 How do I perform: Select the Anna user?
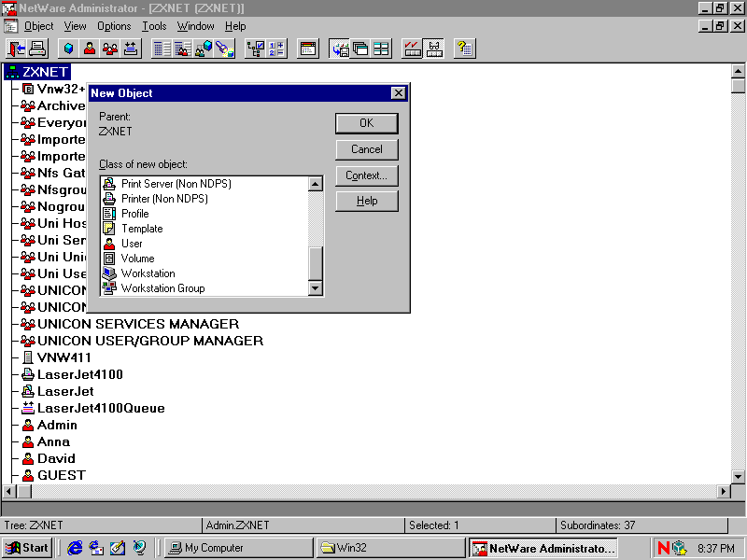click(x=46, y=441)
